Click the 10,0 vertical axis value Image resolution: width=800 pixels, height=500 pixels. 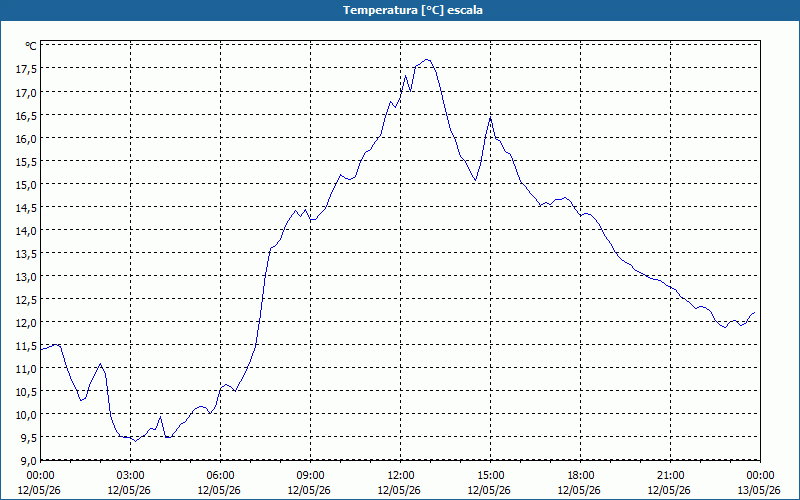pos(26,414)
